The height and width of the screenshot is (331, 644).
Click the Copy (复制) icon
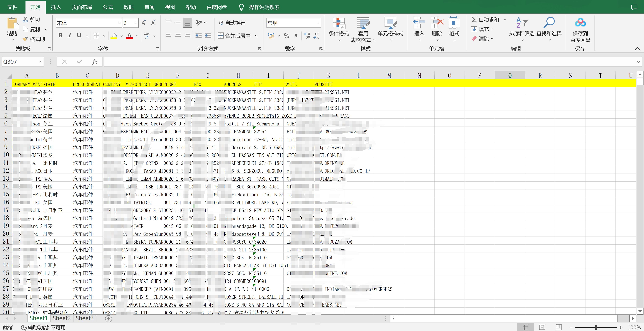25,29
